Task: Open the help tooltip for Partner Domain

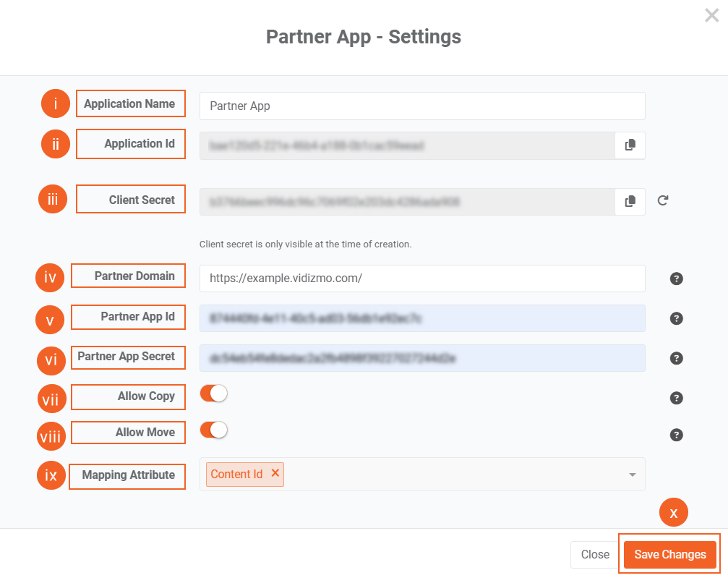Action: [x=676, y=278]
